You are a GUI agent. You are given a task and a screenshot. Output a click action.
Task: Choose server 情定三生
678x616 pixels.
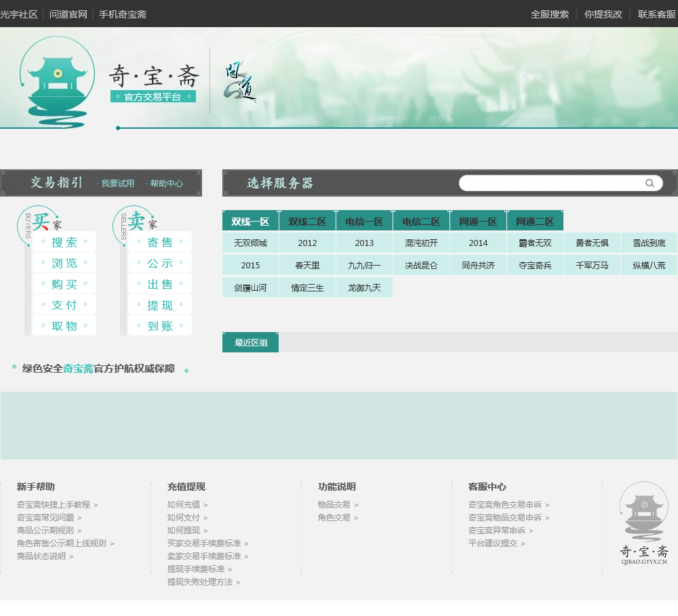[307, 288]
